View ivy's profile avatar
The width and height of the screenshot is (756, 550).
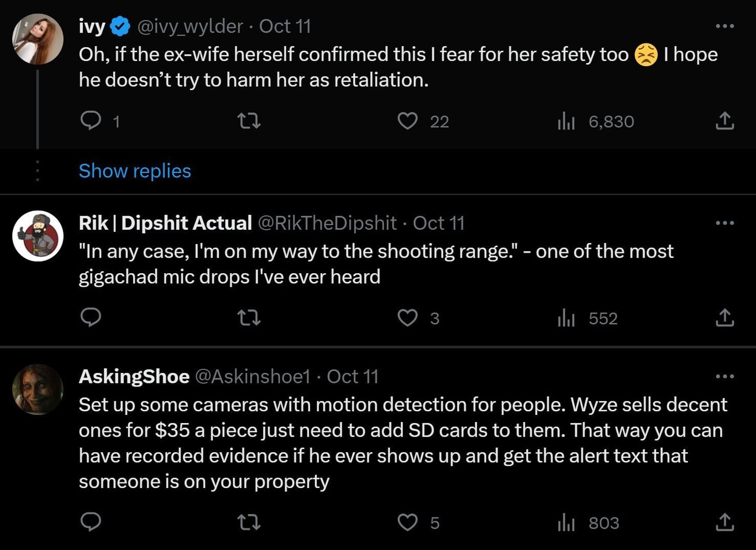(x=38, y=39)
